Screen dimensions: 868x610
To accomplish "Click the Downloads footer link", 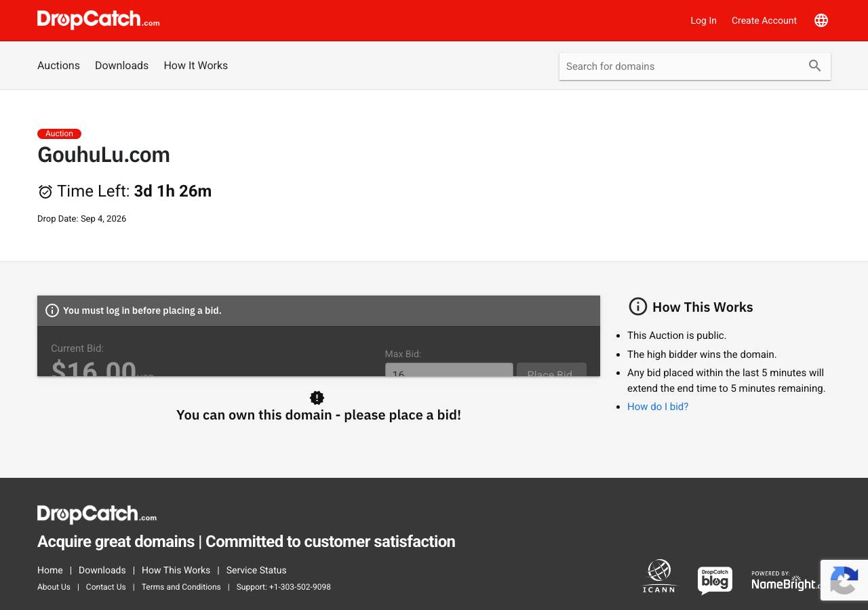I will 102,570.
